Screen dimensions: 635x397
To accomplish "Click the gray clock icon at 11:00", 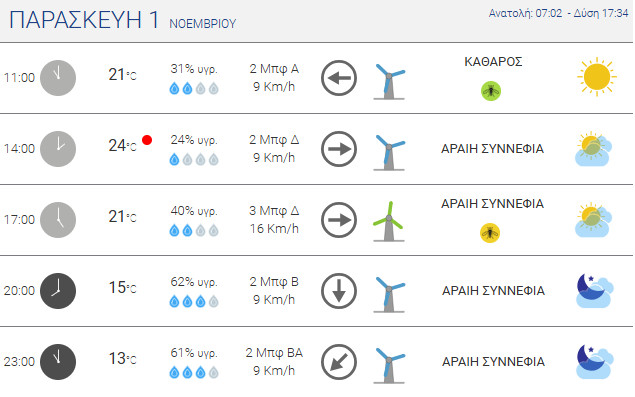I will [x=58, y=78].
